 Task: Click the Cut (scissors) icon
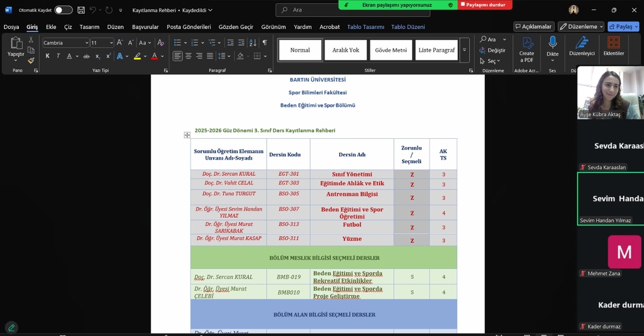pyautogui.click(x=31, y=40)
